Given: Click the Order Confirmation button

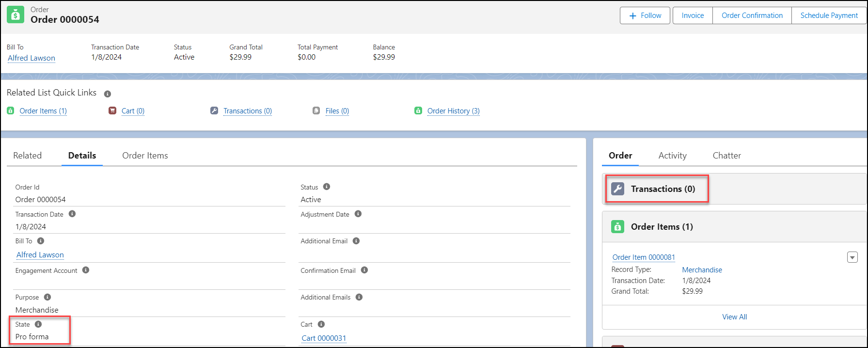Looking at the screenshot, I should click(752, 16).
